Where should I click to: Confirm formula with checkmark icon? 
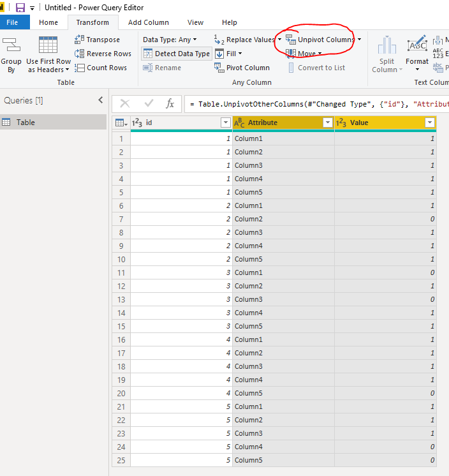[149, 104]
